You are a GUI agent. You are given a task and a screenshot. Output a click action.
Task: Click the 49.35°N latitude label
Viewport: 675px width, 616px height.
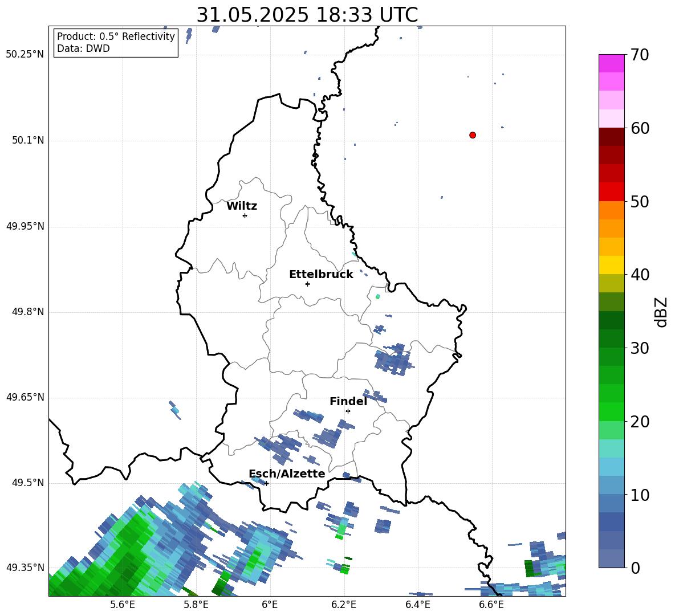(25, 568)
